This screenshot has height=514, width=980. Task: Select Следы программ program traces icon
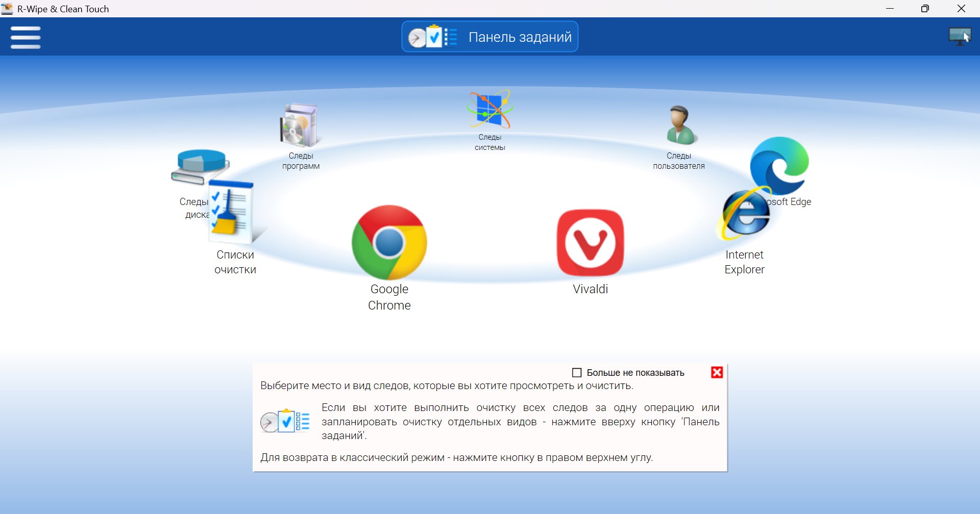[x=300, y=126]
